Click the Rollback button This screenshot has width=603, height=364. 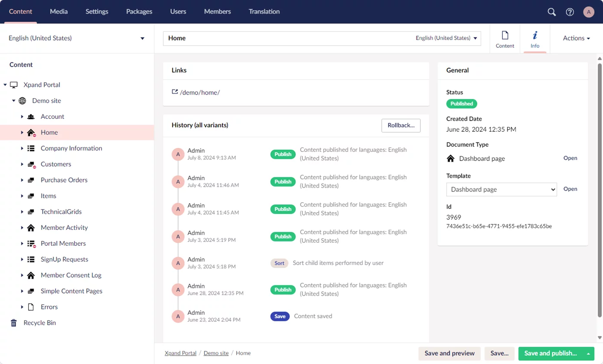401,125
